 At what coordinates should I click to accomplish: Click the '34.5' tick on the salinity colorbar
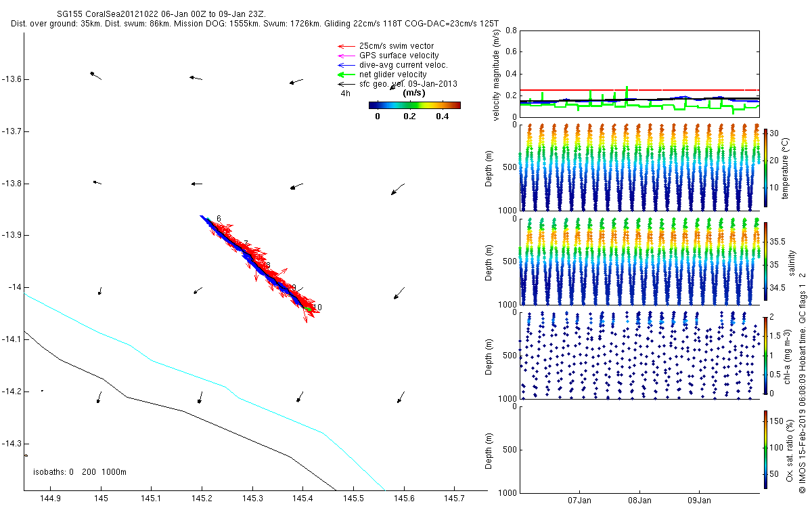[777, 288]
